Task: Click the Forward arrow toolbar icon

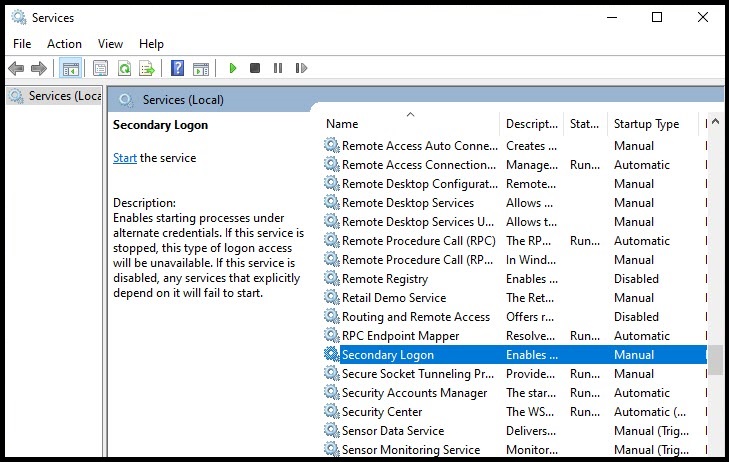Action: tap(39, 69)
